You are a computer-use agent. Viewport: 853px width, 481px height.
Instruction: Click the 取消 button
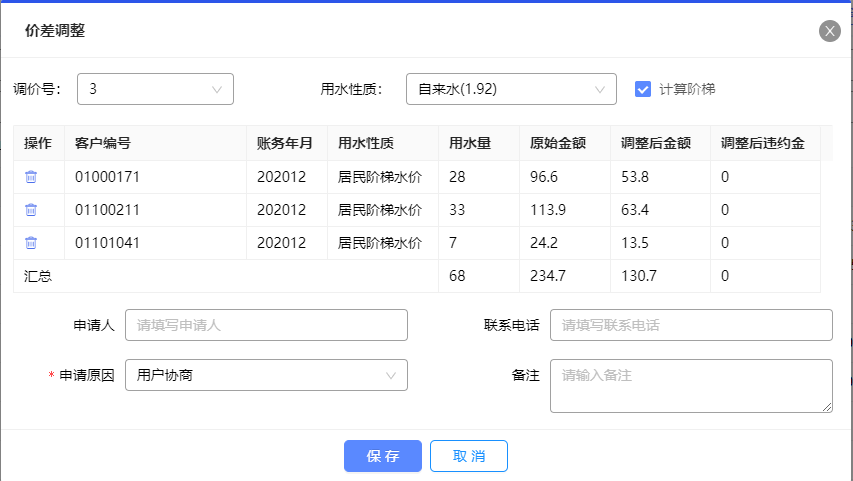tap(469, 456)
